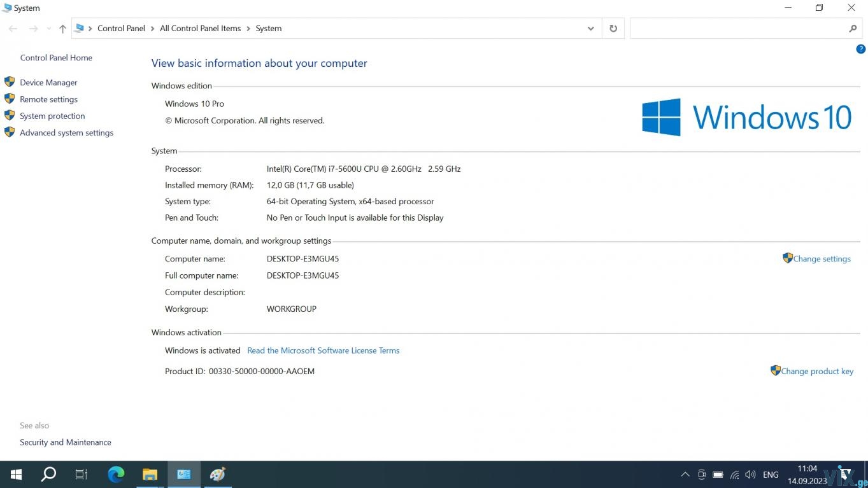Read the Microsoft Software License Terms
868x488 pixels.
324,351
